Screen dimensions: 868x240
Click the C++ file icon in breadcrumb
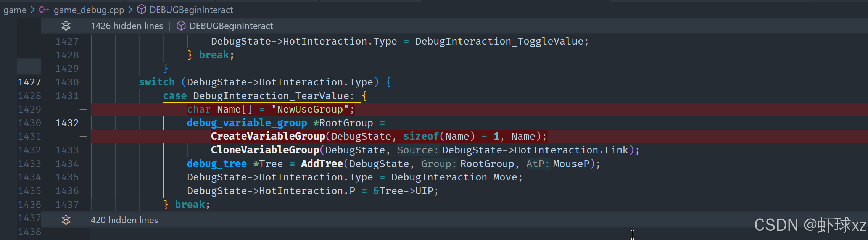pyautogui.click(x=44, y=10)
